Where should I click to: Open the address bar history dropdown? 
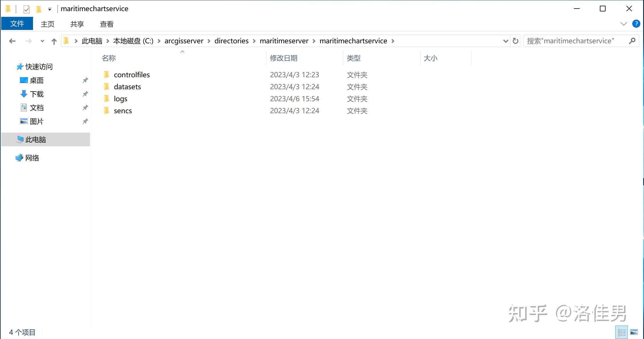point(506,41)
